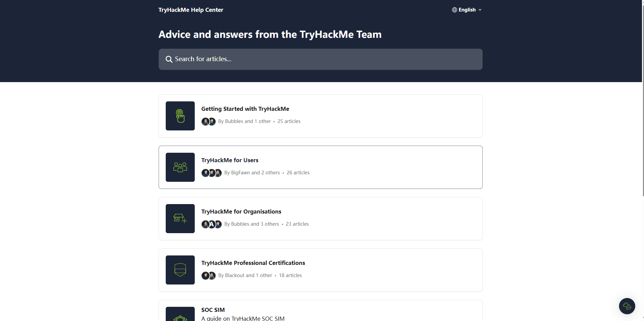
Task: Click the 'A' avatar under Organisations
Action: (212, 224)
